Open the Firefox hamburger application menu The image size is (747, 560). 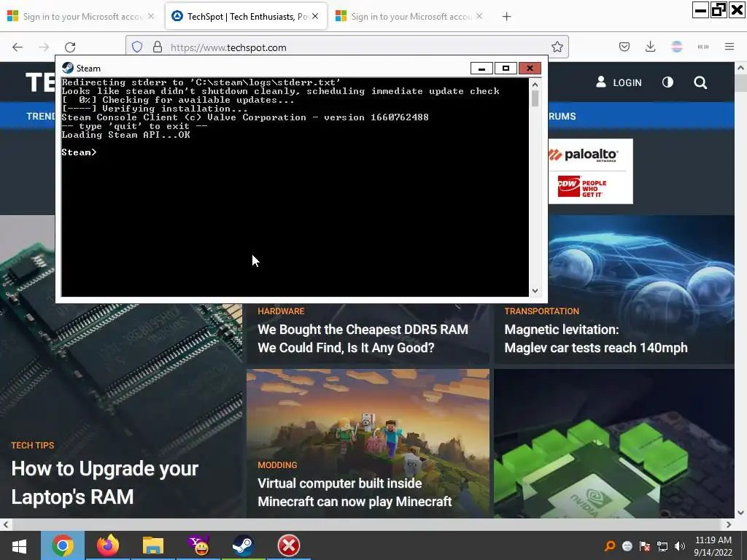click(x=729, y=47)
